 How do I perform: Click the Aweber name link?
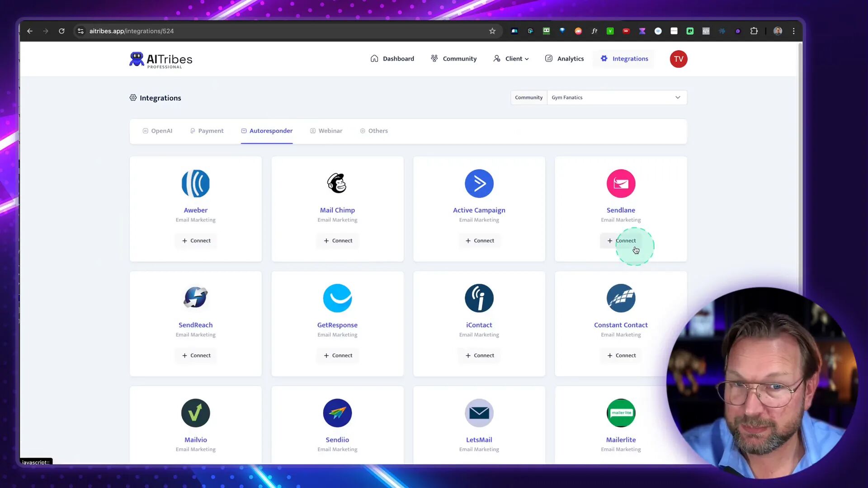point(195,210)
